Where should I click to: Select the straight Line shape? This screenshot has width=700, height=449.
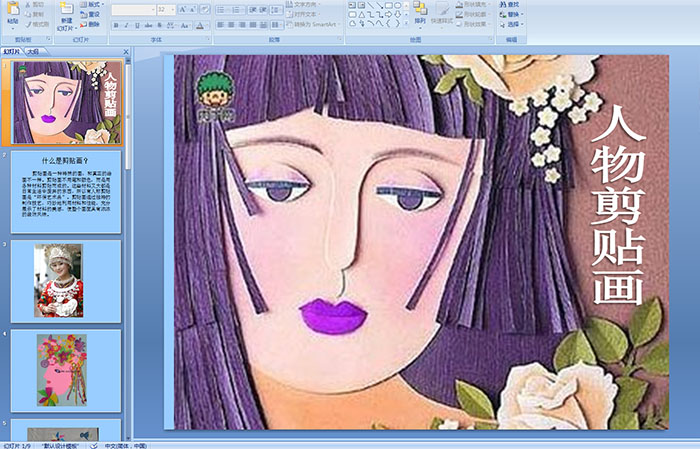[371, 5]
